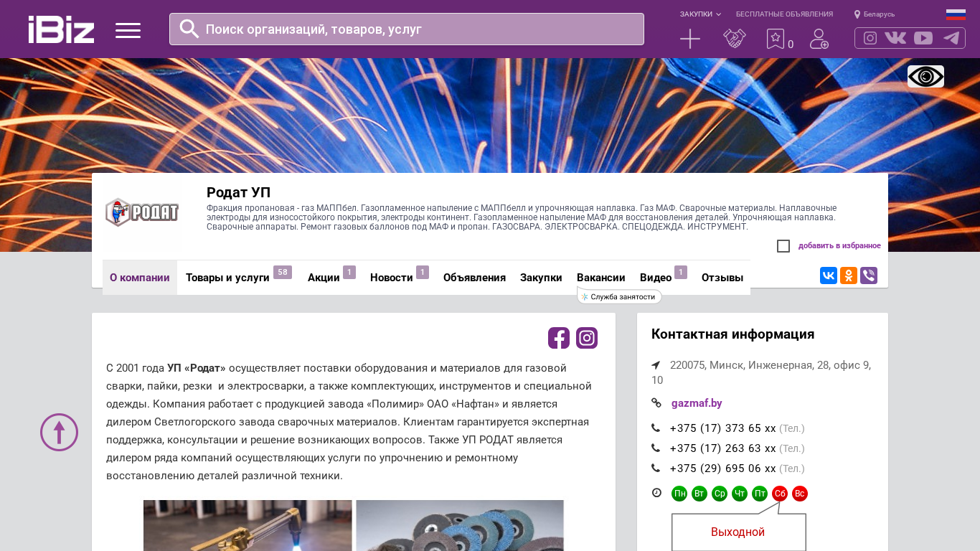Image resolution: width=980 pixels, height=551 pixels.
Task: Open the abrasive flap discs photo
Action: 460,525
